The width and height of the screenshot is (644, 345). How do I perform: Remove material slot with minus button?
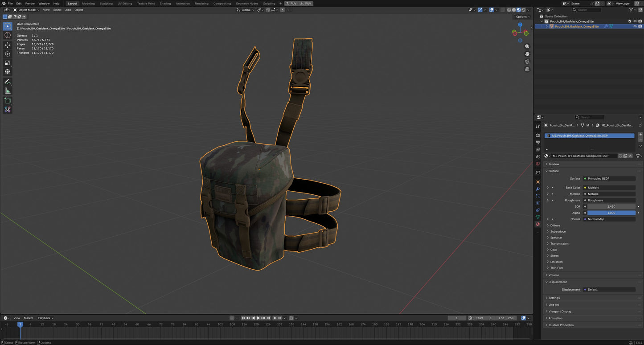point(640,139)
